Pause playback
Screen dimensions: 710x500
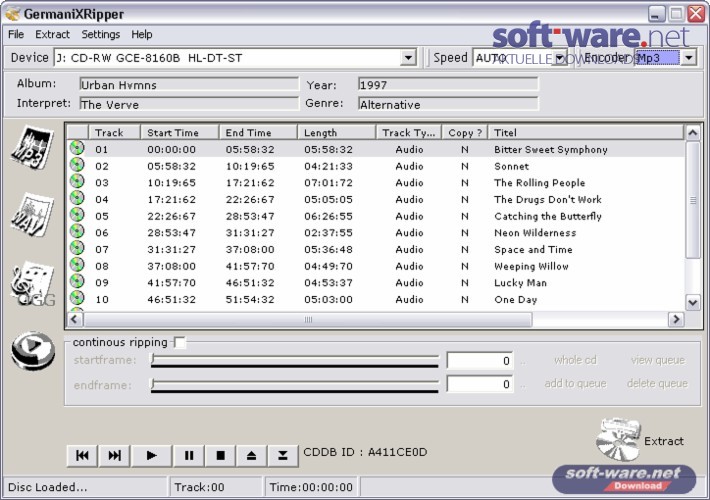point(189,455)
